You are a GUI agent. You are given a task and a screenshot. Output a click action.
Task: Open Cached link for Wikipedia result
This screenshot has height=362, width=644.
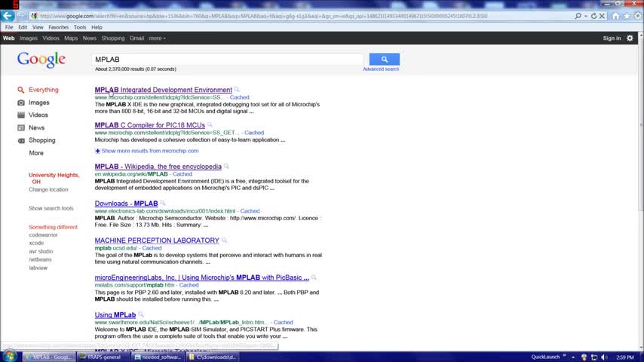182,173
